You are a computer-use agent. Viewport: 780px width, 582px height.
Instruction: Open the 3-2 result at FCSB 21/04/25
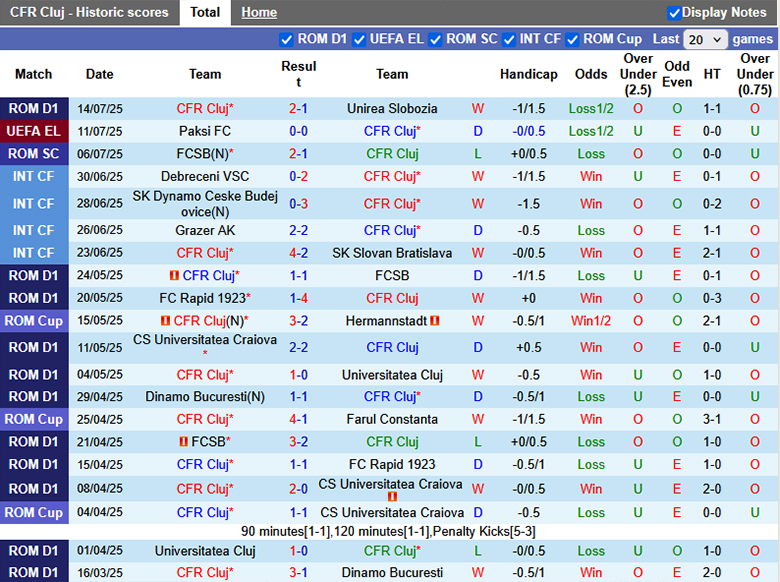coord(298,442)
